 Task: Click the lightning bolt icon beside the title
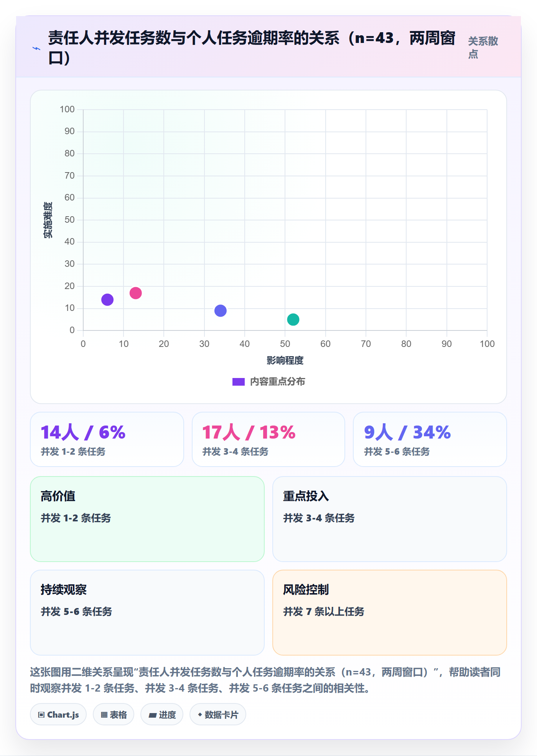coord(36,48)
